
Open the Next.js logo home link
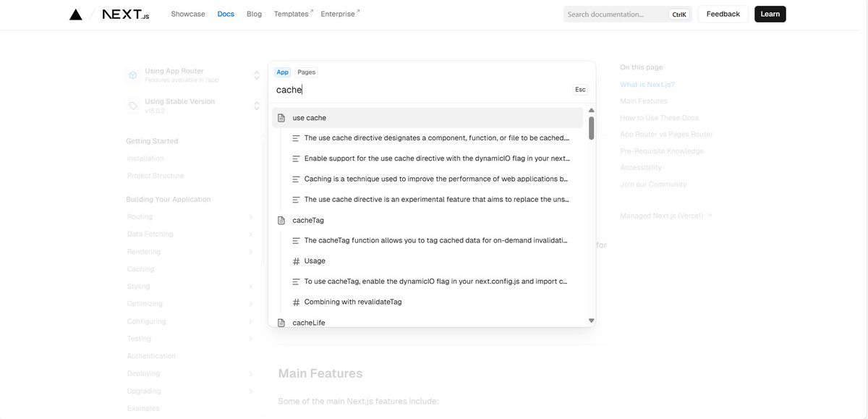(125, 14)
